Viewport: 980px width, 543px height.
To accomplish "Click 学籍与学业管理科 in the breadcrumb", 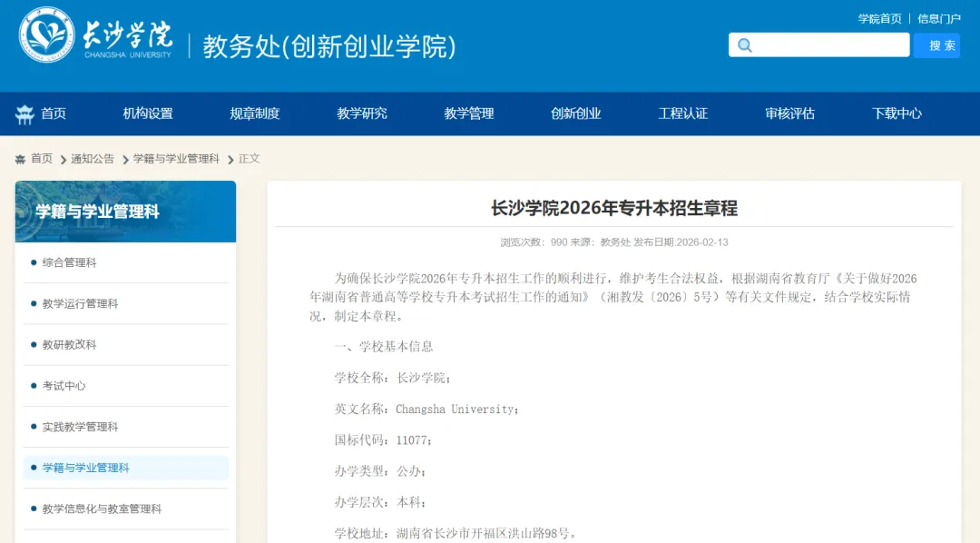I will pyautogui.click(x=176, y=159).
